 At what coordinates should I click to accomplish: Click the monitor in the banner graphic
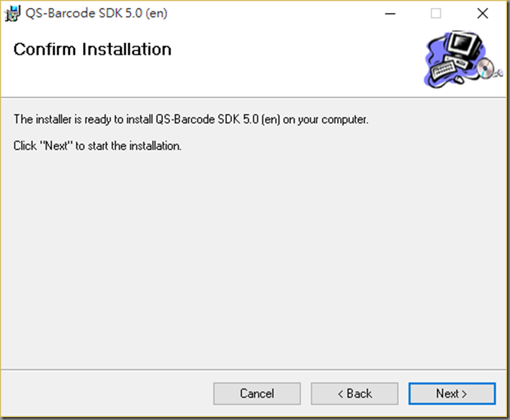pos(463,45)
